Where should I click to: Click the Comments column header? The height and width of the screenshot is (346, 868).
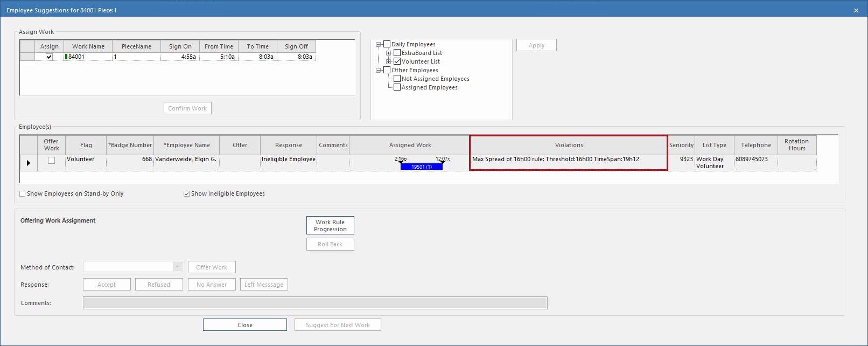[x=333, y=145]
